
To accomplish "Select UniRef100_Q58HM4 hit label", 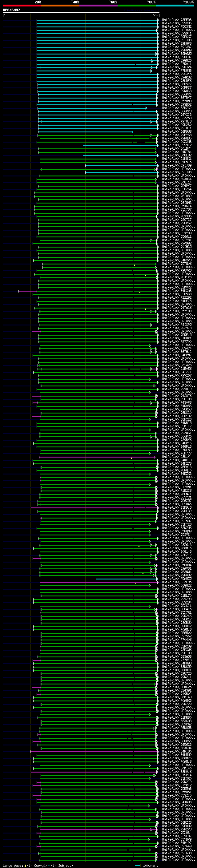I will coord(177,565).
